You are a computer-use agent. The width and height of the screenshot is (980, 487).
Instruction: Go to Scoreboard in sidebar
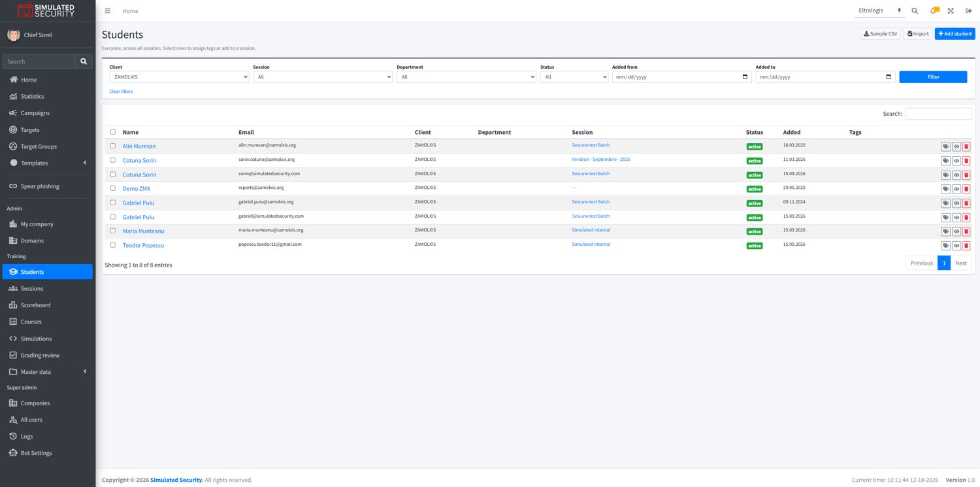click(47, 305)
